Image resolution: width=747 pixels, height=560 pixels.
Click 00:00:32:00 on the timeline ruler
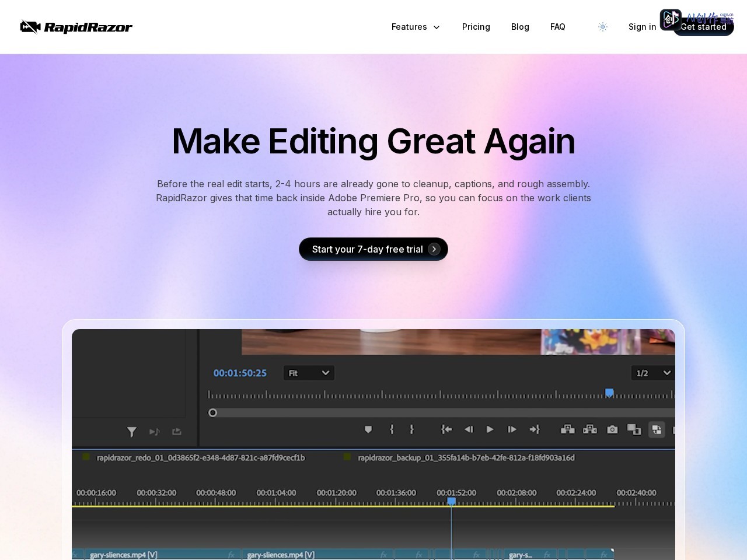click(x=156, y=493)
